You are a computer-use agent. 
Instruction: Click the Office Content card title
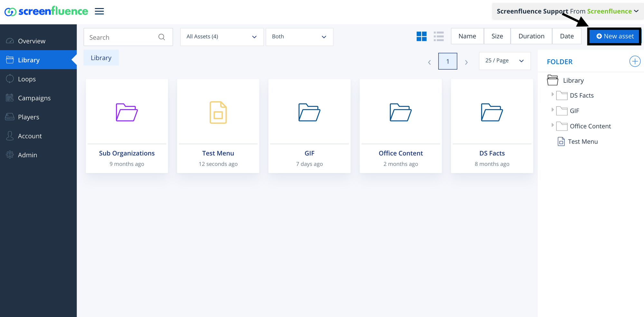[x=401, y=153]
